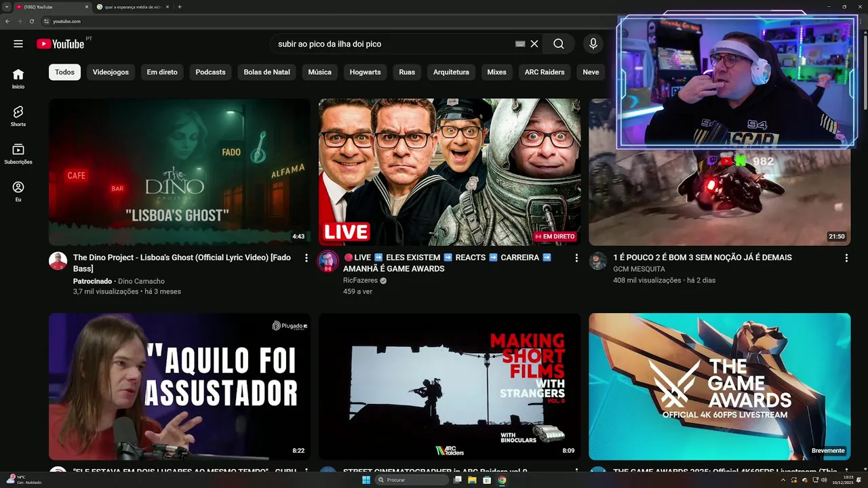Open more options for GCM MESQUITA video
This screenshot has width=868, height=488.
click(x=846, y=258)
